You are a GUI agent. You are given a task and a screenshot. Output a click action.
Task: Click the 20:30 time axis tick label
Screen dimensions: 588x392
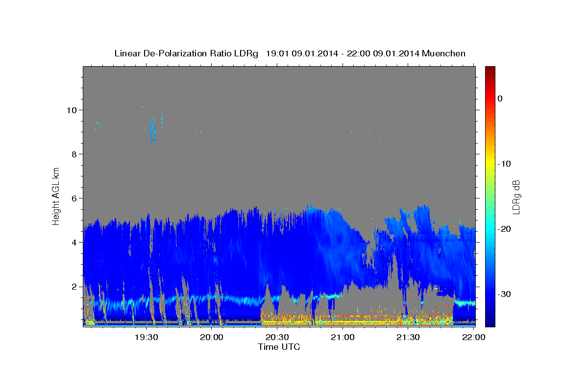[277, 337]
